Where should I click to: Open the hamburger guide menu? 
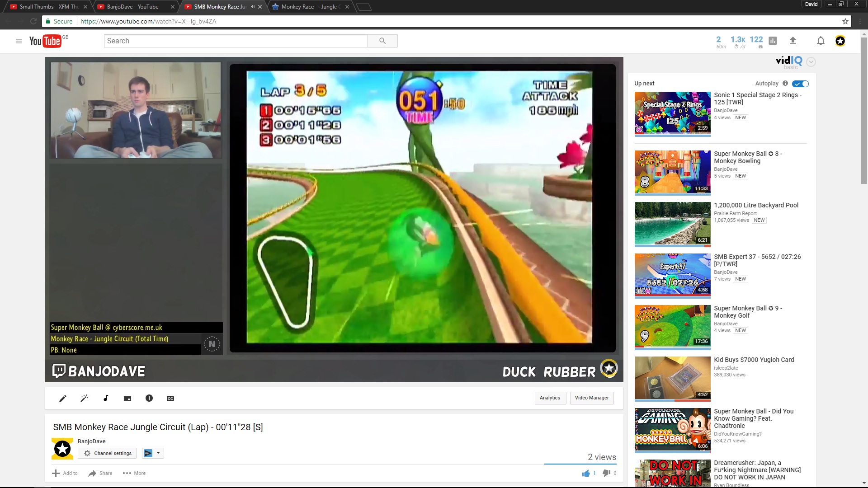point(19,41)
